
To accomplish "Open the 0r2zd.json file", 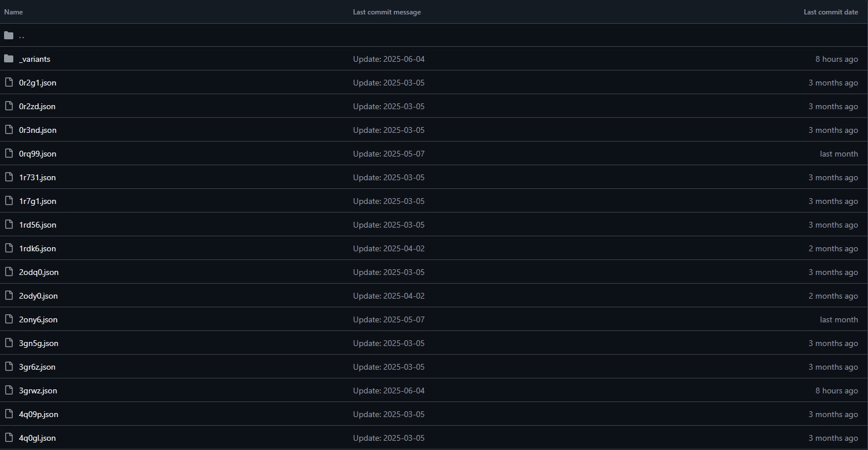I will [37, 106].
